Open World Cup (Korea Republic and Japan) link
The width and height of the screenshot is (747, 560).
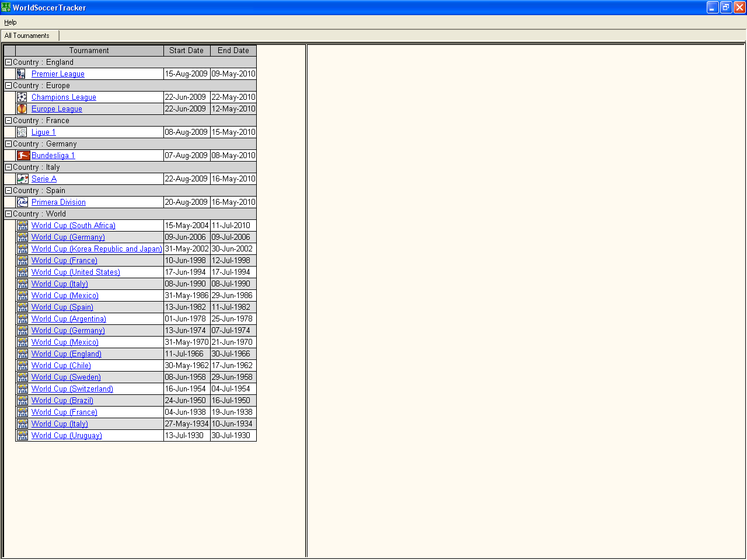tap(97, 249)
